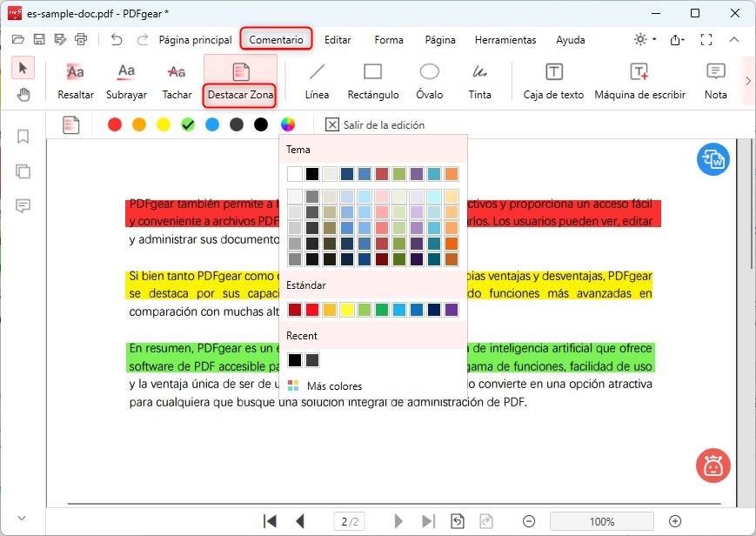
Task: Select the arrow pointer tool
Action: point(23,68)
